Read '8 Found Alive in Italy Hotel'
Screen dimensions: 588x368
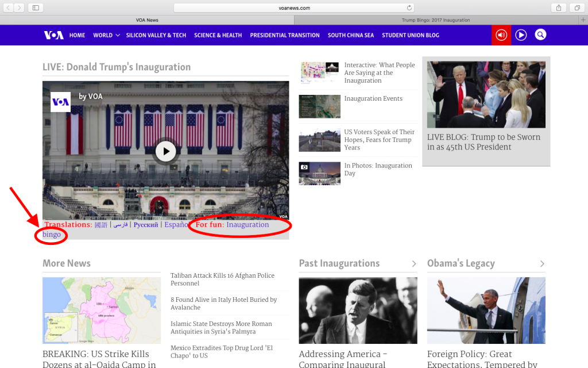(x=223, y=304)
